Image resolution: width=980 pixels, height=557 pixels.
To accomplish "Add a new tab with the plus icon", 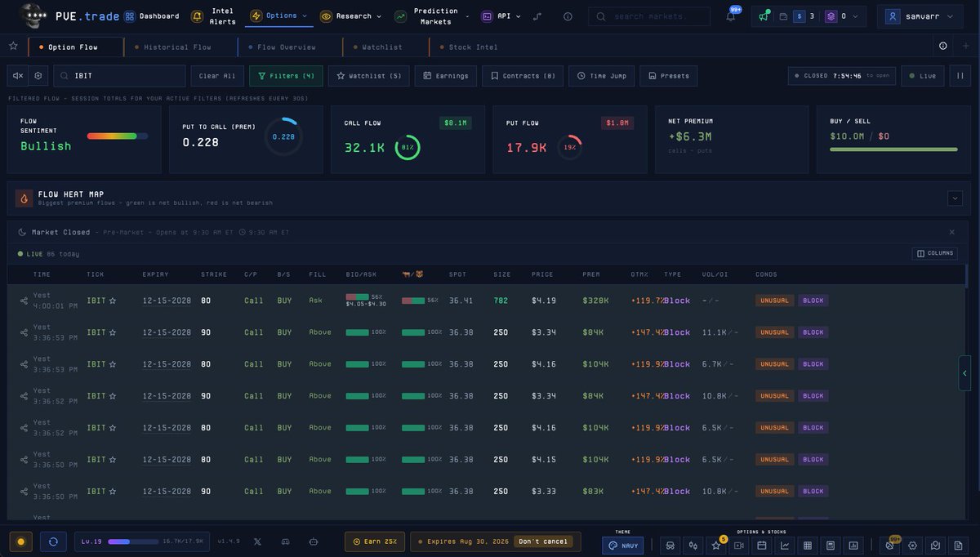I will (x=965, y=47).
